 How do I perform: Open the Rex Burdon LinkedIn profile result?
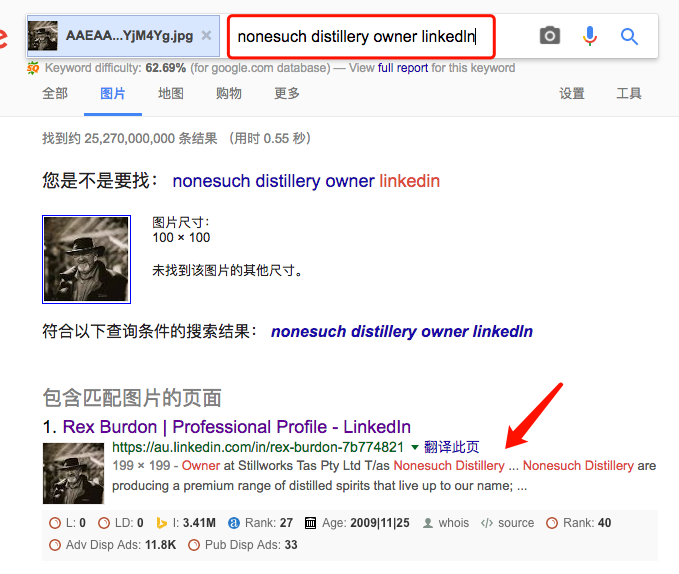pyautogui.click(x=236, y=427)
